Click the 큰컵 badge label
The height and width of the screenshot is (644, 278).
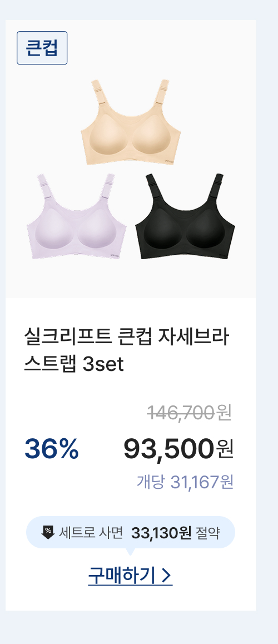42,48
